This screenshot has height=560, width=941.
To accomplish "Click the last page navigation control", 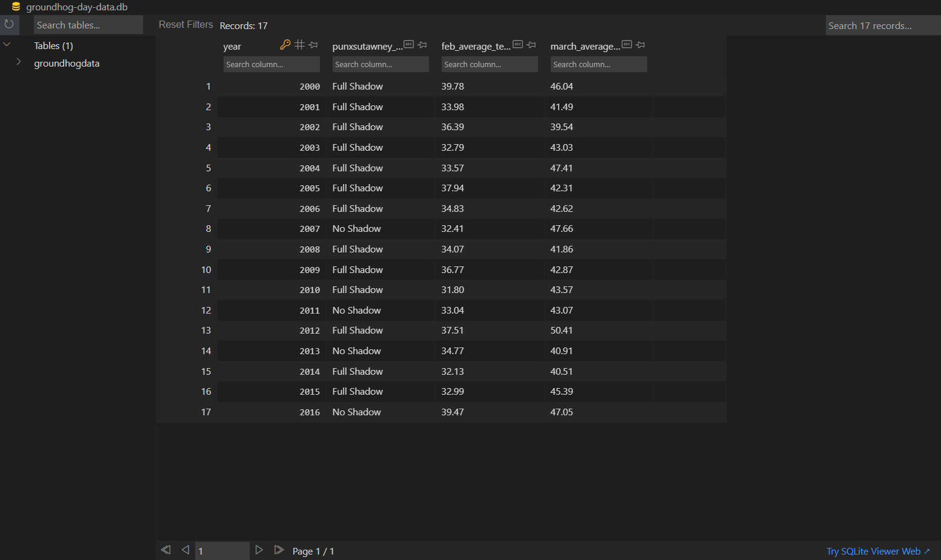I will click(x=279, y=550).
